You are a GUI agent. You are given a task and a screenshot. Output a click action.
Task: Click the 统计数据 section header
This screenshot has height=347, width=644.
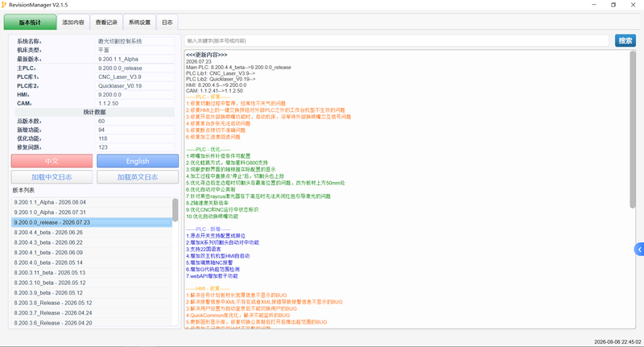[94, 112]
